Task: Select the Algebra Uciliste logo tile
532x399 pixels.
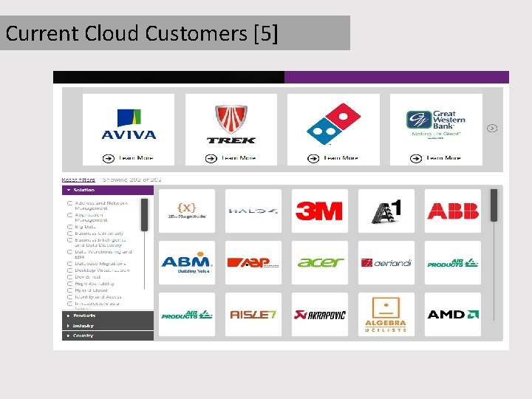Action: tap(386, 315)
